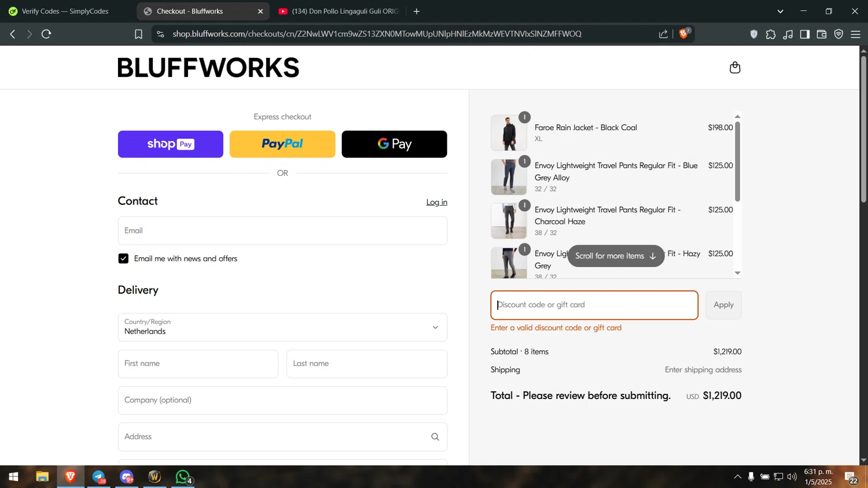The height and width of the screenshot is (488, 868).
Task: Toggle the browser sidebar panel icon
Action: 804,34
